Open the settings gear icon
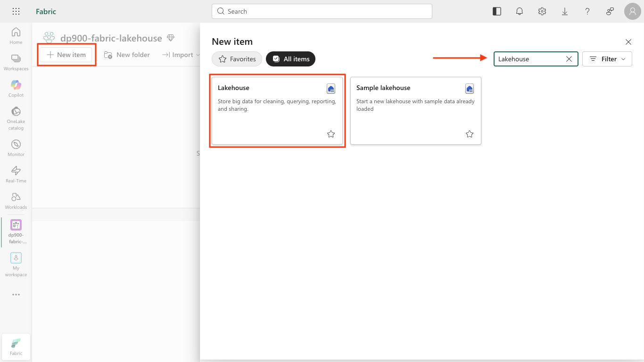 click(542, 11)
